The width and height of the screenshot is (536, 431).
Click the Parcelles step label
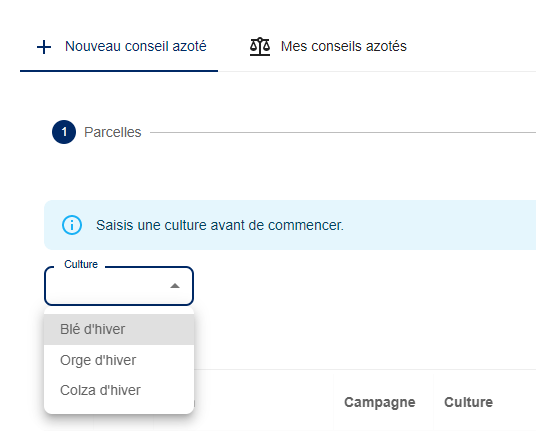(x=113, y=132)
